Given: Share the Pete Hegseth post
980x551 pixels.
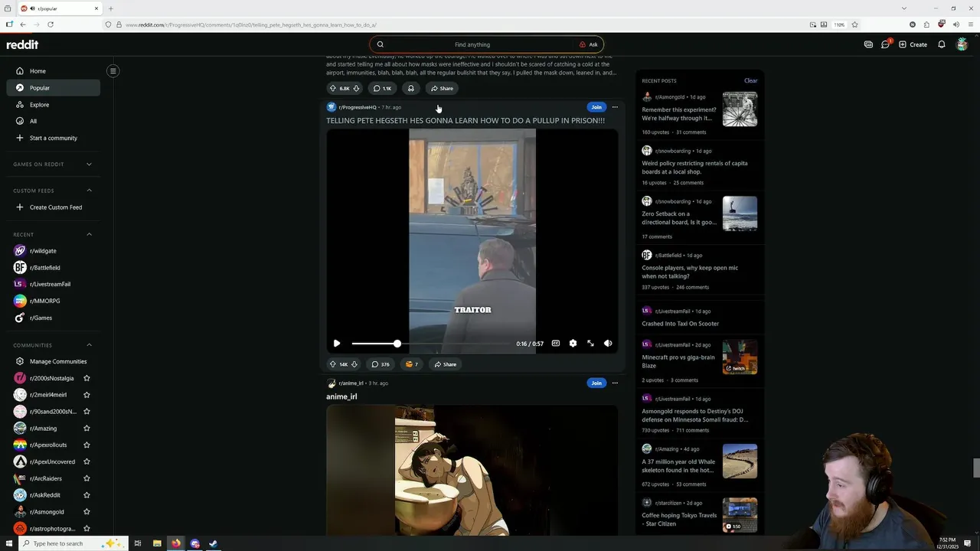Looking at the screenshot, I should (x=445, y=364).
